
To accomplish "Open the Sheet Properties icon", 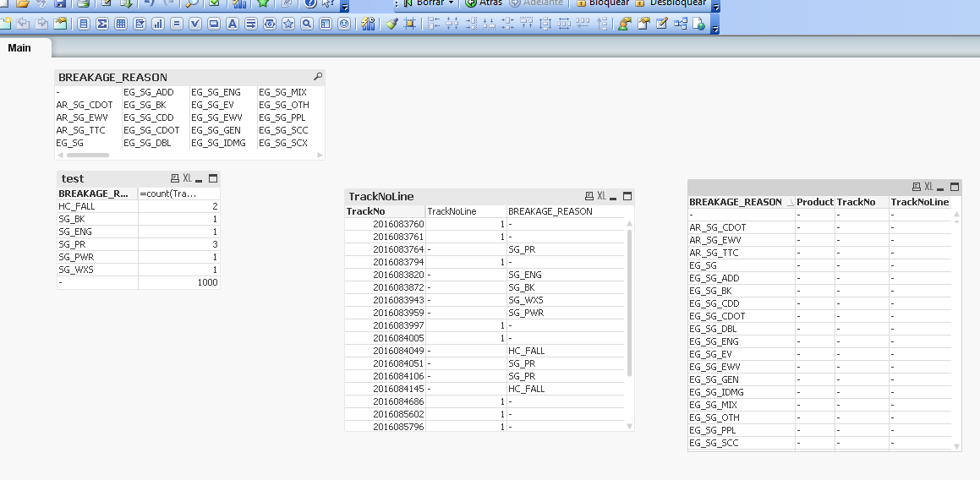I will (60, 24).
